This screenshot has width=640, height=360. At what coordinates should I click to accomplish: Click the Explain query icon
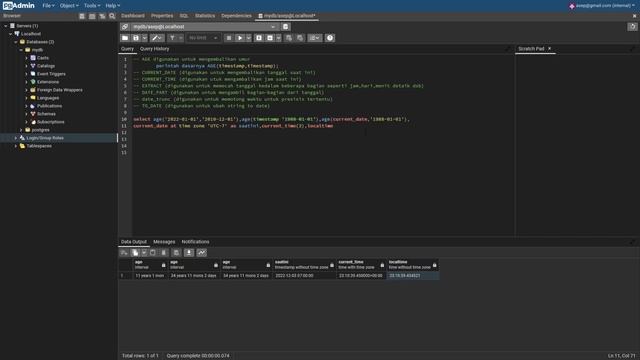(x=259, y=38)
